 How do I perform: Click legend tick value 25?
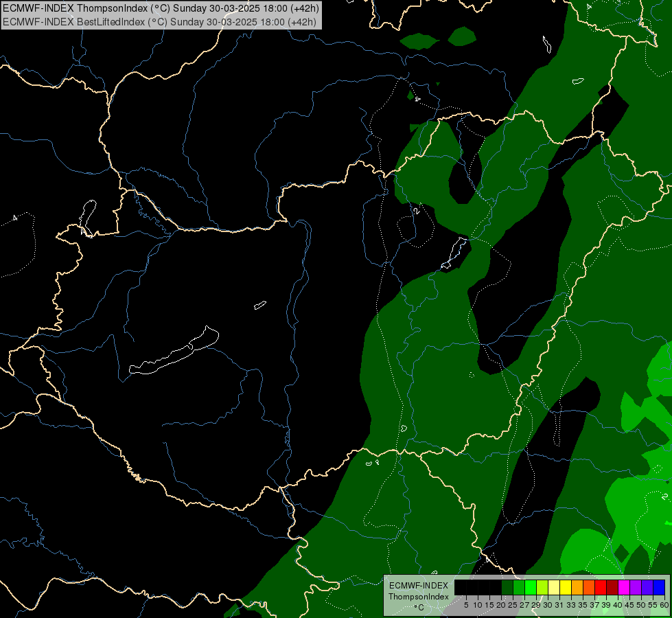[x=513, y=605]
